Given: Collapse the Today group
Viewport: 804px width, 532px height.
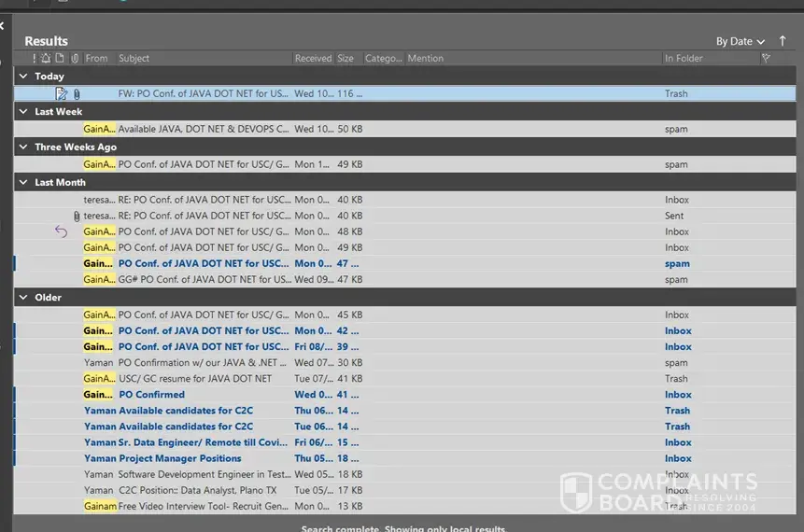Looking at the screenshot, I should (24, 77).
